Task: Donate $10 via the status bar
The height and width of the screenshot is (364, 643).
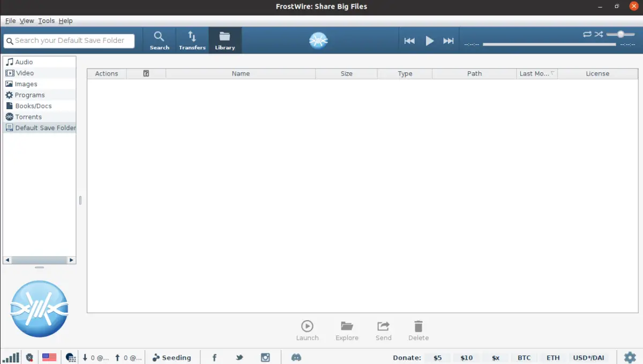Action: point(467,358)
